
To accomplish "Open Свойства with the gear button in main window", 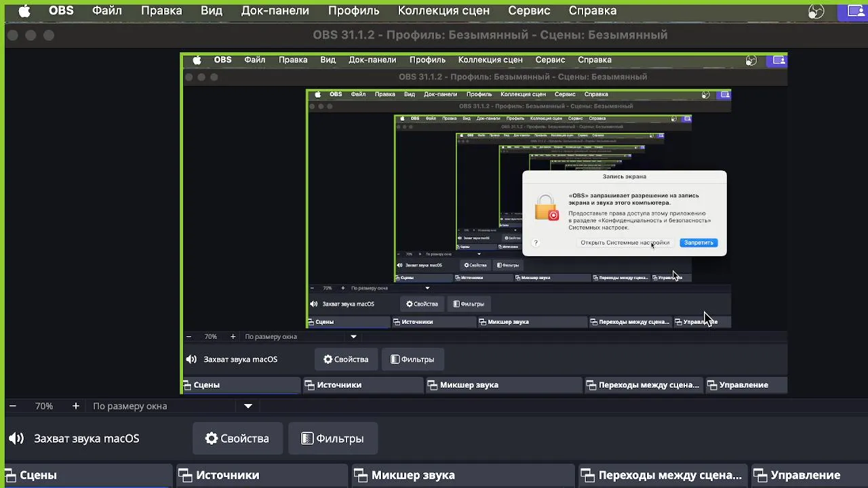I will [237, 439].
